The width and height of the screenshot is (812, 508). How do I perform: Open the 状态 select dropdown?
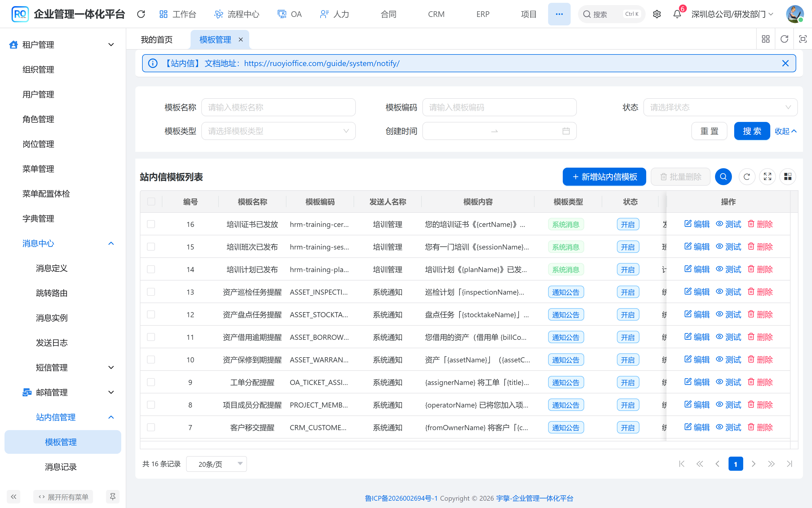(x=720, y=107)
